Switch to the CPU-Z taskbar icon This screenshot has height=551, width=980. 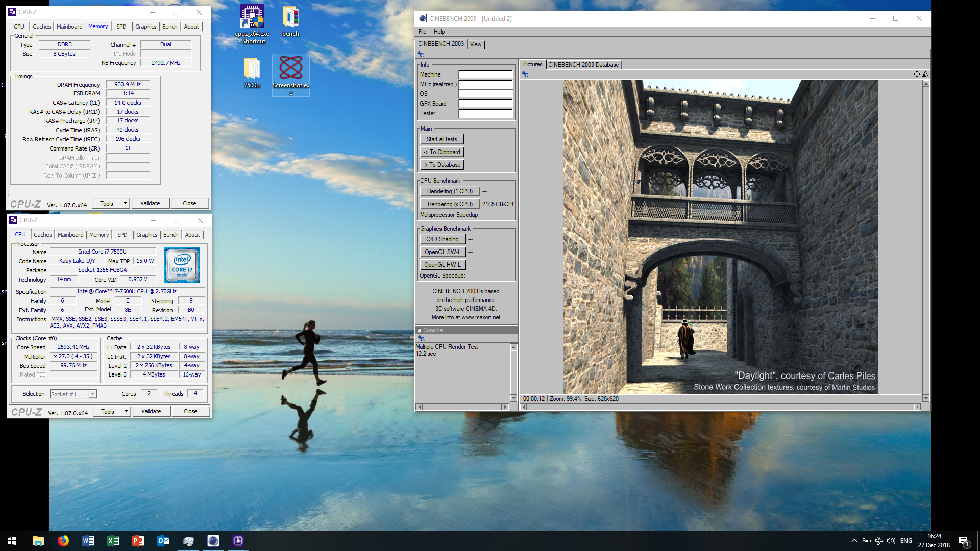[238, 541]
